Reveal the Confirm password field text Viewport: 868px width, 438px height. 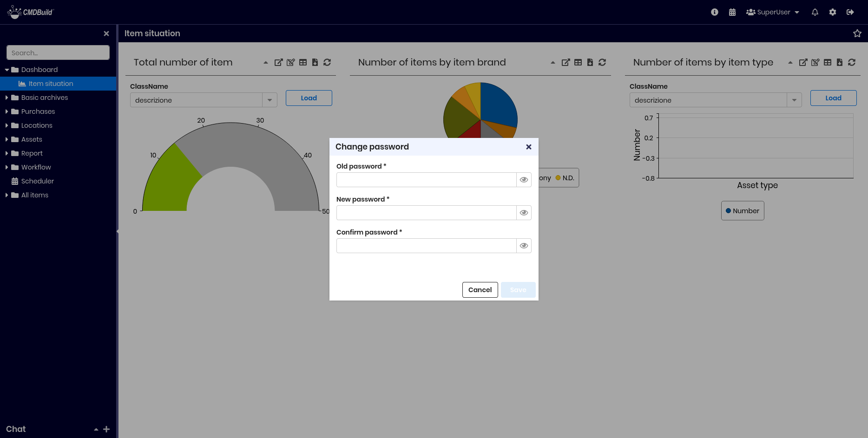pos(524,246)
